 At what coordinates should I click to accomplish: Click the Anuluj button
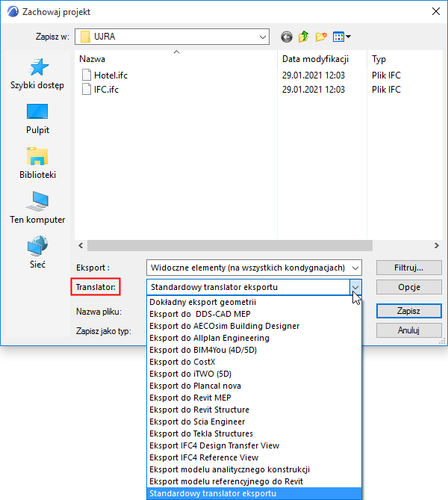(x=409, y=330)
